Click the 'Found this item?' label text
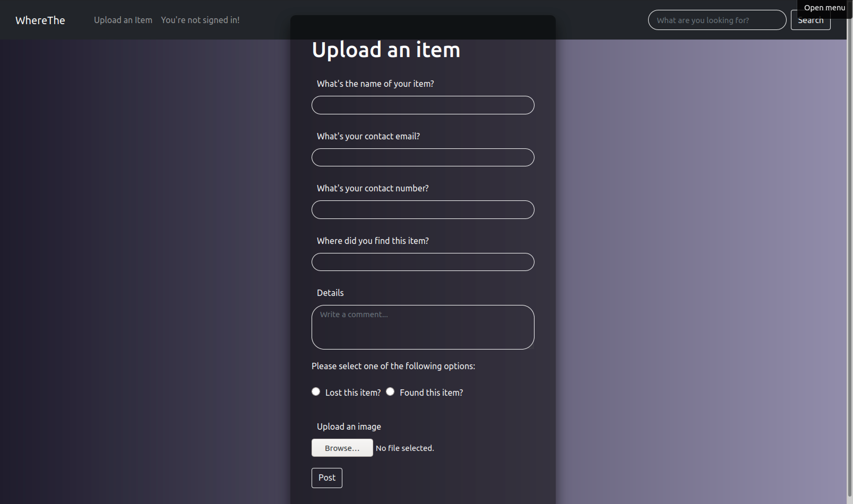Viewport: 853px width, 504px height. click(x=431, y=393)
